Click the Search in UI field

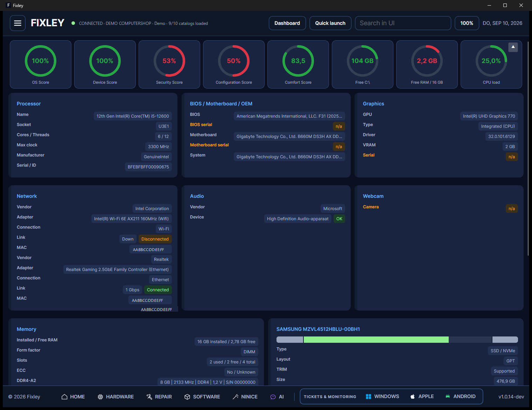[403, 23]
